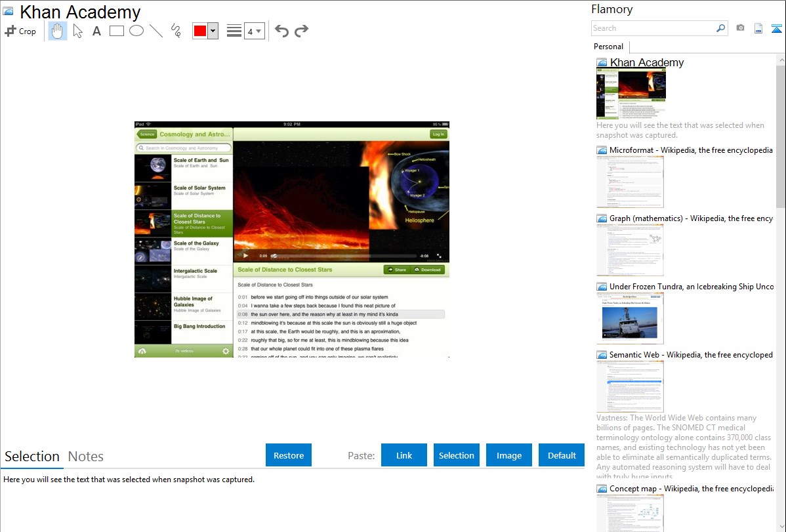
Task: Open the Semantic Web Wikipedia snapshot
Action: 691,354
